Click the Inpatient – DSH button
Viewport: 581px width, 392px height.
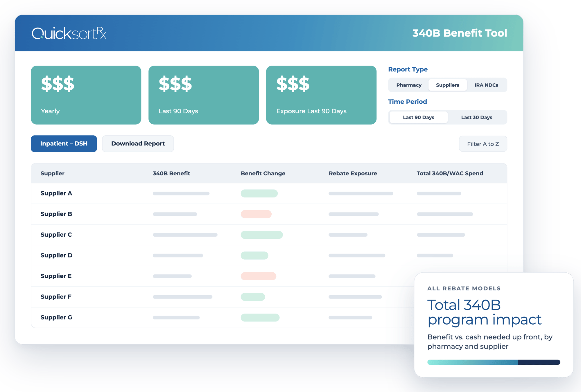click(x=64, y=143)
